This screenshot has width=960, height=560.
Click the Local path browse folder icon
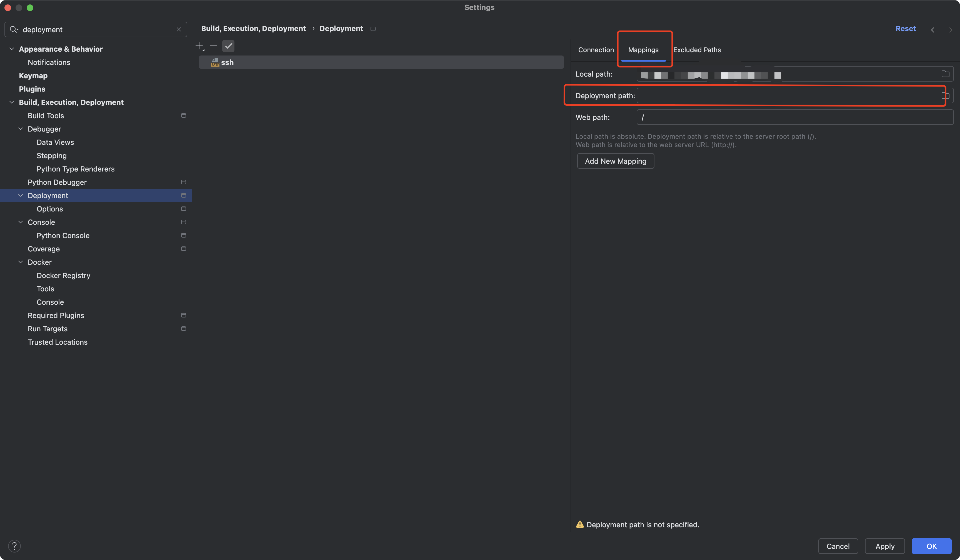(945, 74)
